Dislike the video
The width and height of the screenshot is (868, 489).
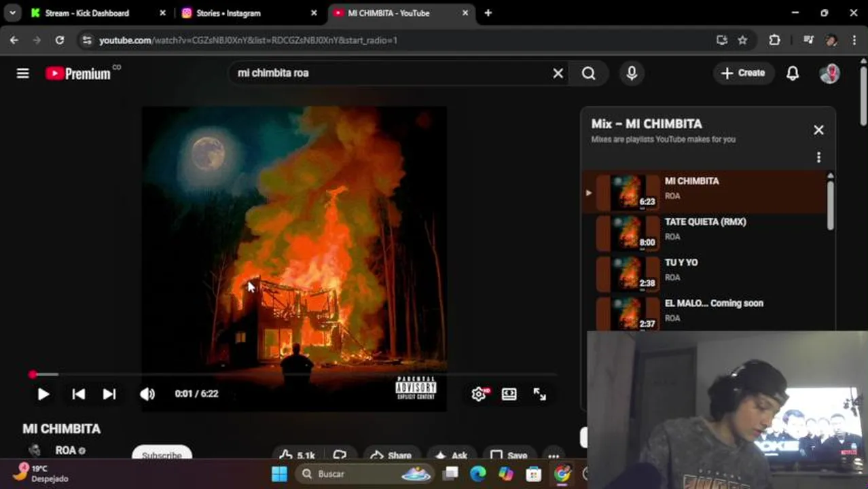tap(340, 456)
